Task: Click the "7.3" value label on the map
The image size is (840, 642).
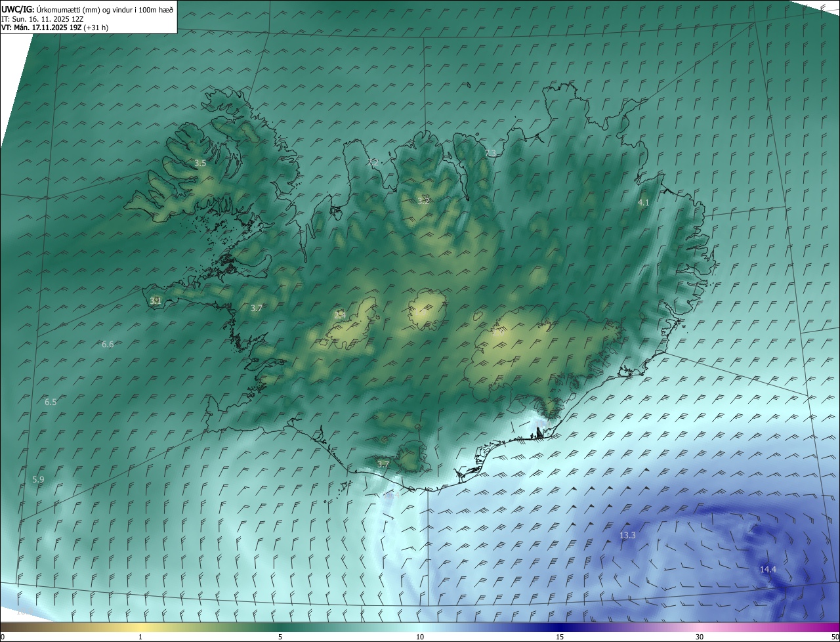Action: pos(490,153)
